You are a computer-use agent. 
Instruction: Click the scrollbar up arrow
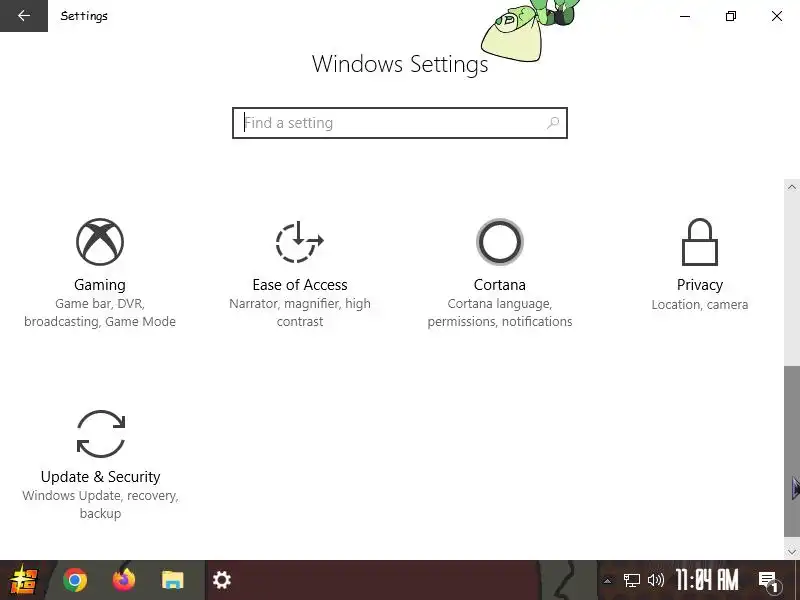point(792,187)
